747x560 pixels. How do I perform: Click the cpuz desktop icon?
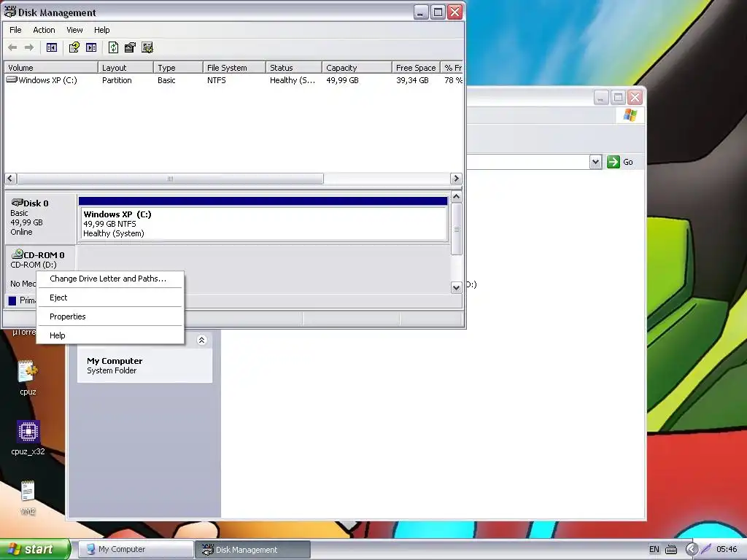[28, 372]
